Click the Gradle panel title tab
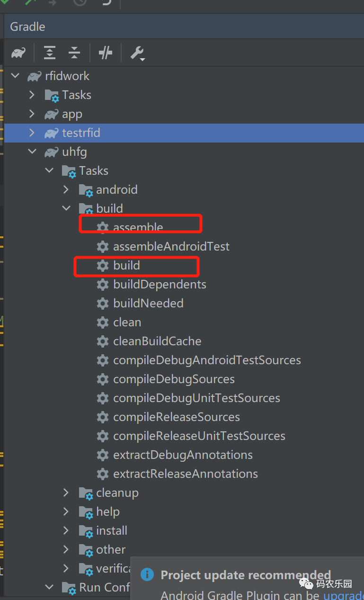 [28, 27]
